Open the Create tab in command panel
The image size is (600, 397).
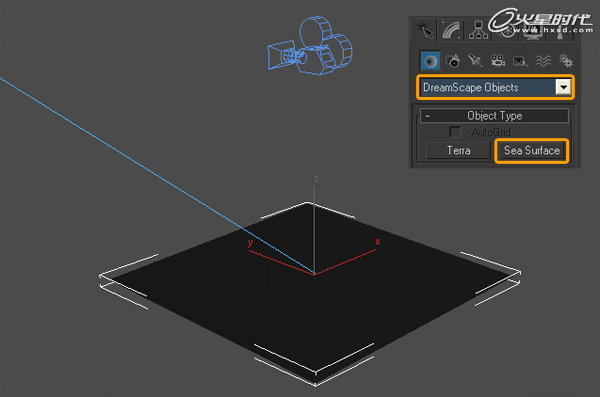click(x=424, y=30)
